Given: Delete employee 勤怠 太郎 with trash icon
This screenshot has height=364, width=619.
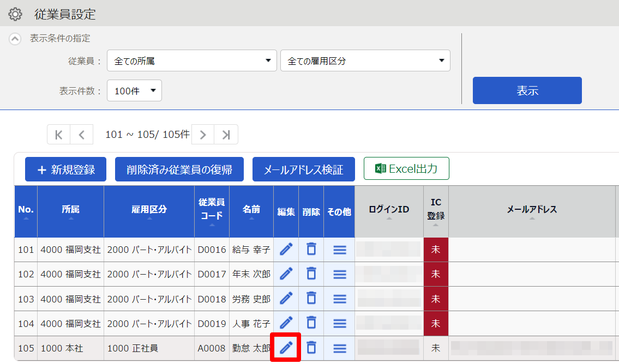Looking at the screenshot, I should [311, 348].
